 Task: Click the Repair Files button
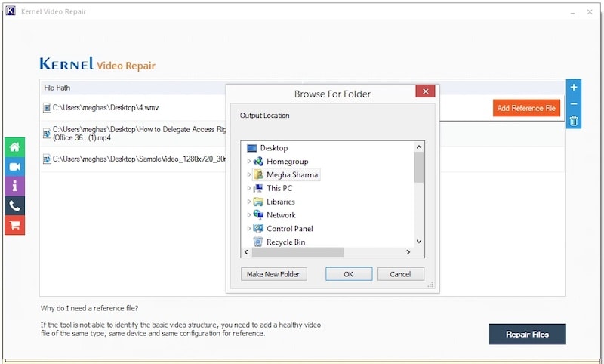(527, 335)
